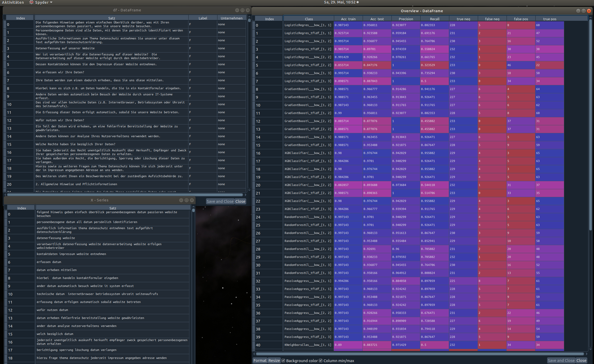Click the Resize button in the Overview window

point(274,361)
